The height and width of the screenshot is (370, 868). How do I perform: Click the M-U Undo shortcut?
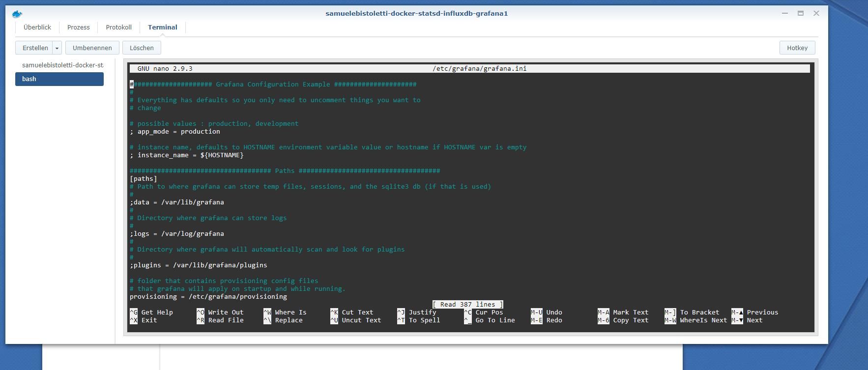coord(547,313)
